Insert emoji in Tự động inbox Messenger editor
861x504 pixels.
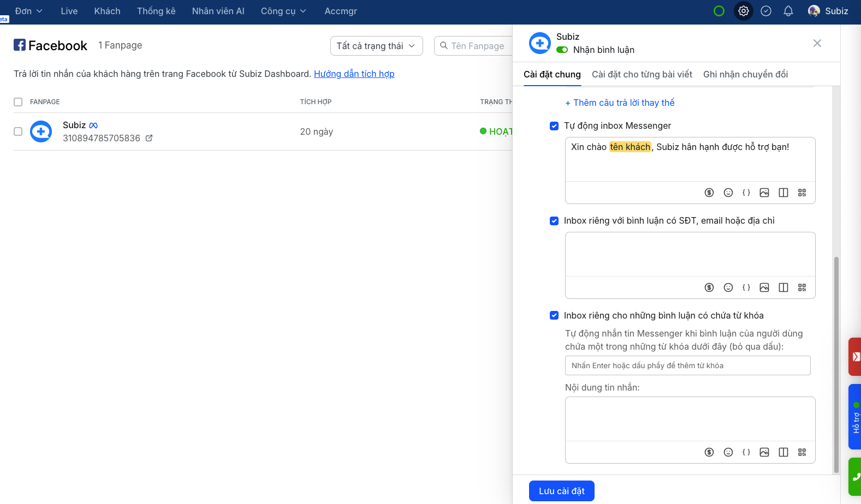click(x=728, y=193)
